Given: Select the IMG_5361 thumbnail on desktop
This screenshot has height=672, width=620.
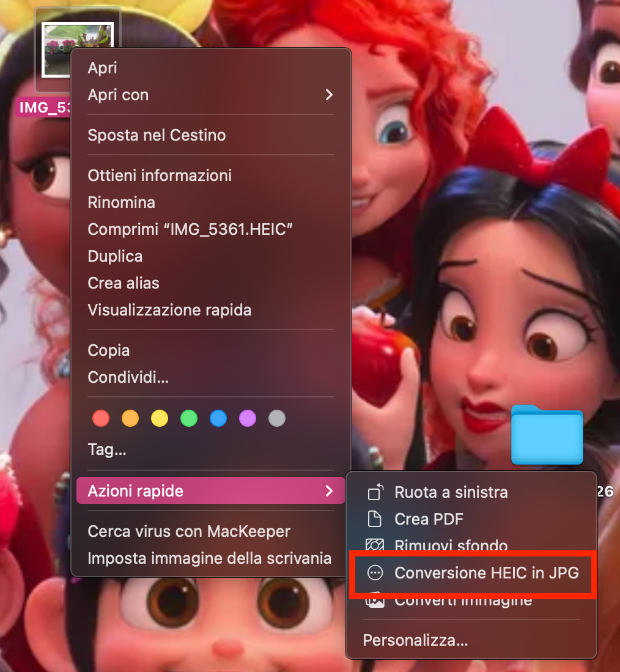Looking at the screenshot, I should click(x=77, y=50).
